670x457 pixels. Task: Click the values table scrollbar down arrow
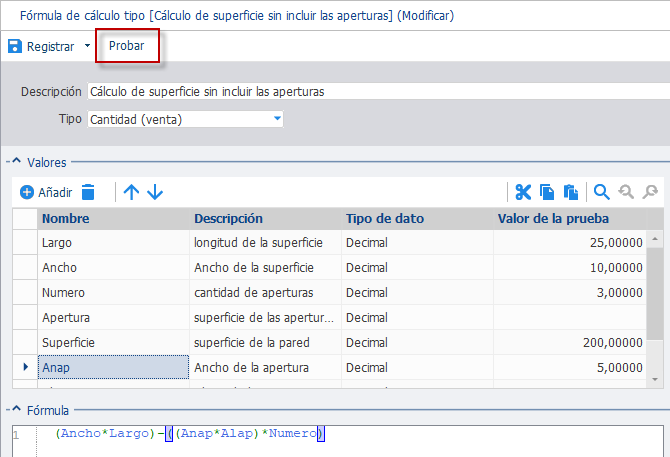coord(655,379)
